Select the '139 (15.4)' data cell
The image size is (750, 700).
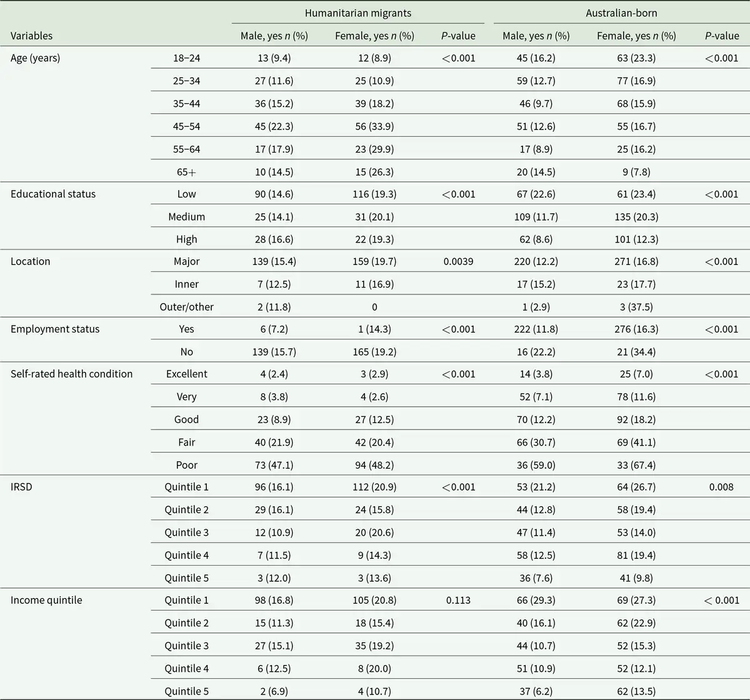(x=274, y=261)
